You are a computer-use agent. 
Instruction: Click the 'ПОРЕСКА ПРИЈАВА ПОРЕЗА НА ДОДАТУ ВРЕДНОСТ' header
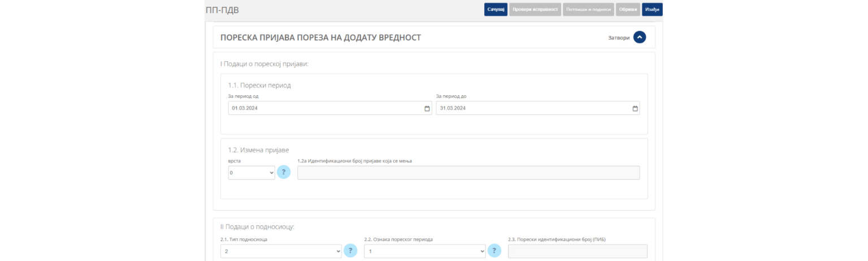(x=320, y=38)
